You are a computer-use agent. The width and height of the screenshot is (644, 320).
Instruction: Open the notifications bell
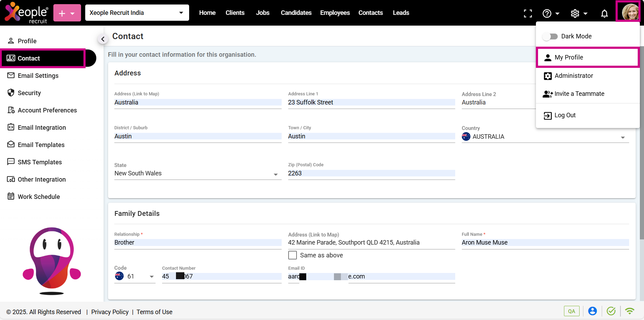click(x=604, y=13)
